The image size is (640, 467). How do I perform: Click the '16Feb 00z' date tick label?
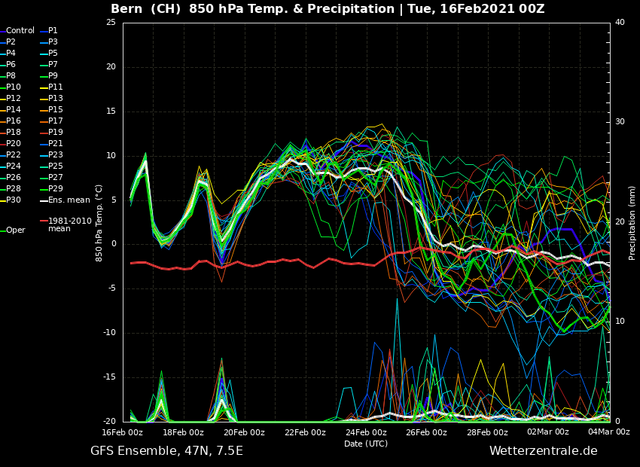point(124,432)
